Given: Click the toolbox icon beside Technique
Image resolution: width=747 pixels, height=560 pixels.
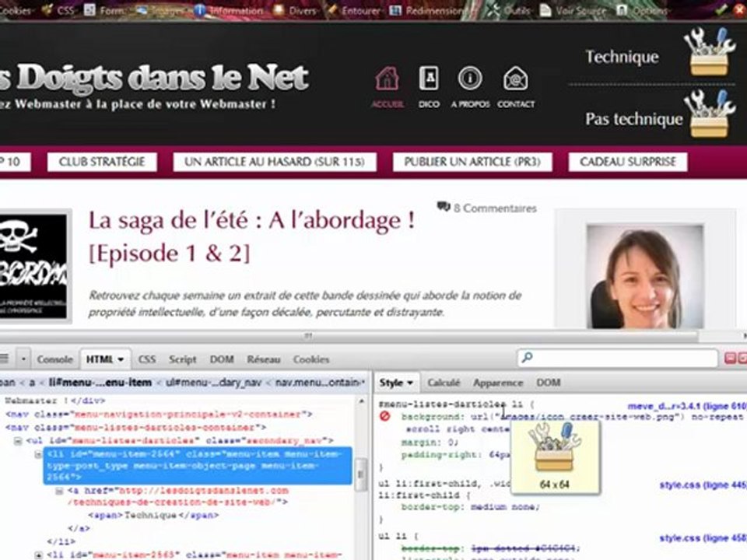Looking at the screenshot, I should [709, 51].
